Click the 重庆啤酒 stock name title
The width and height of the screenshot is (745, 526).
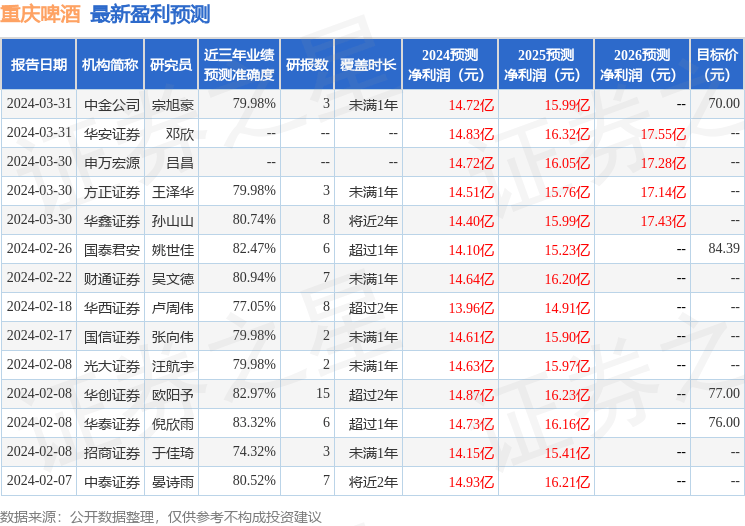[41, 14]
